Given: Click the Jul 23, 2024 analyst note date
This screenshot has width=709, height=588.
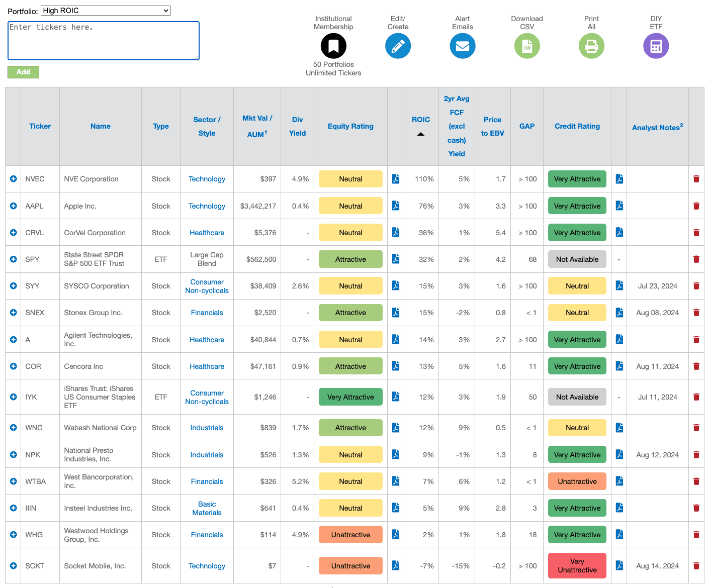Looking at the screenshot, I should tap(657, 286).
